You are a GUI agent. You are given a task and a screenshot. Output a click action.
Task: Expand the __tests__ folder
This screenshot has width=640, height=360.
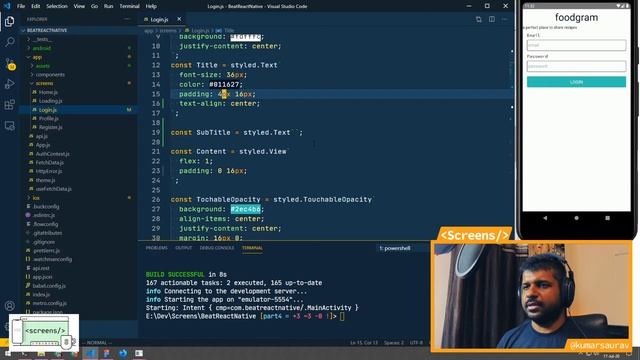42,40
